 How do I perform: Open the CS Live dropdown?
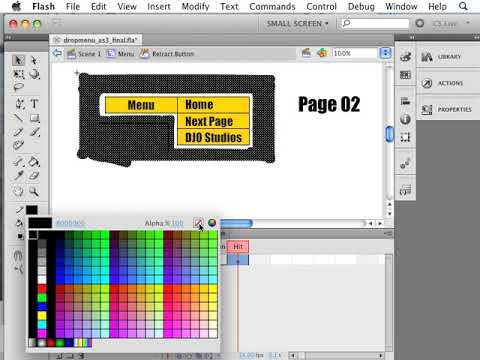coord(452,24)
